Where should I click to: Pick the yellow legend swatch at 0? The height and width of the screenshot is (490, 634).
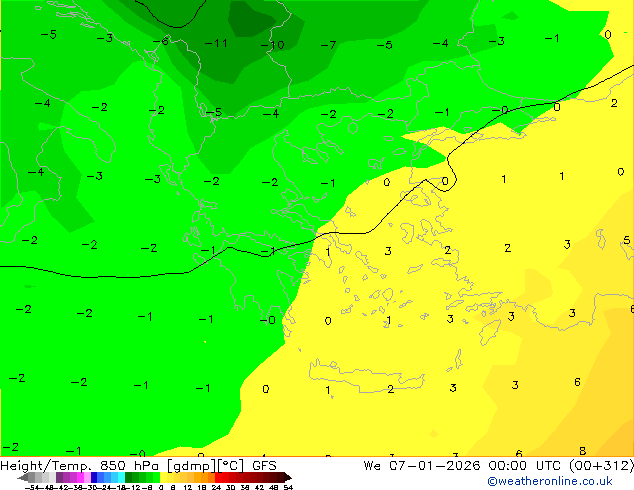click(x=163, y=477)
